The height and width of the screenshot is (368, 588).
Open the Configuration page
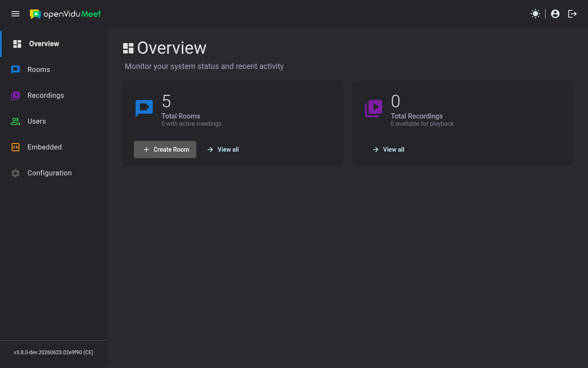pyautogui.click(x=53, y=173)
